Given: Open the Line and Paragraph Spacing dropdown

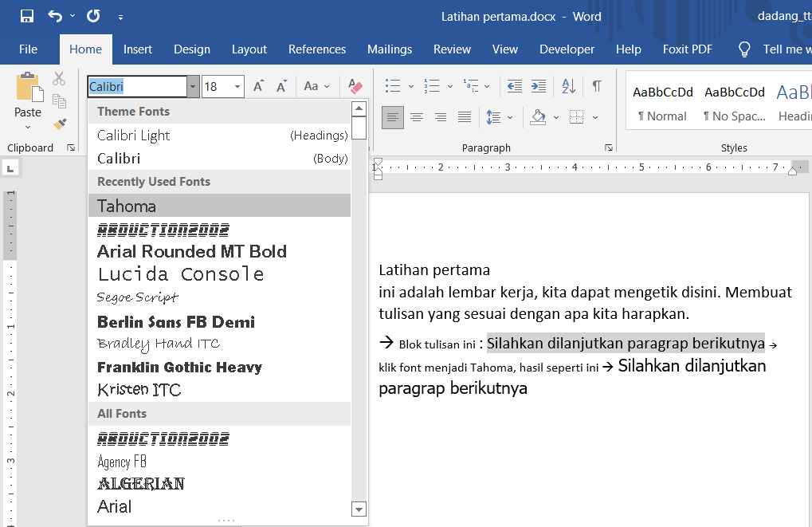Looking at the screenshot, I should point(508,116).
